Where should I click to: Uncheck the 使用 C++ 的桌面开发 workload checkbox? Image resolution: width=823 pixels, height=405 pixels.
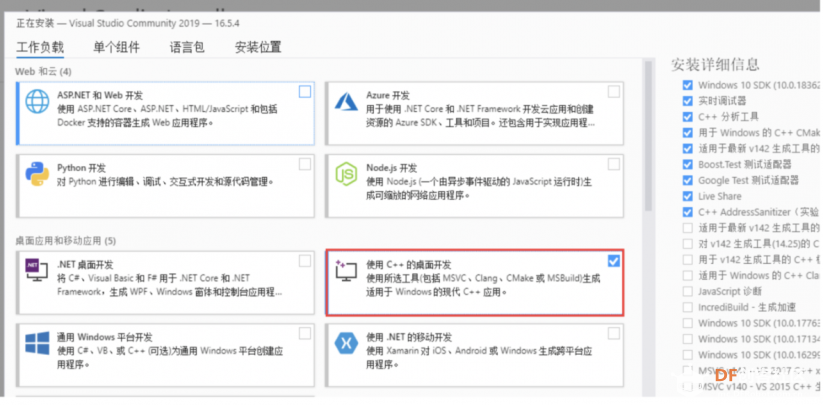pos(614,261)
